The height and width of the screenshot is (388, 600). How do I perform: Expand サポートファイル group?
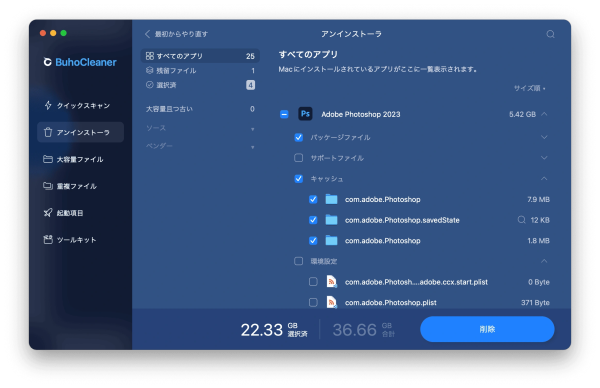(x=544, y=158)
